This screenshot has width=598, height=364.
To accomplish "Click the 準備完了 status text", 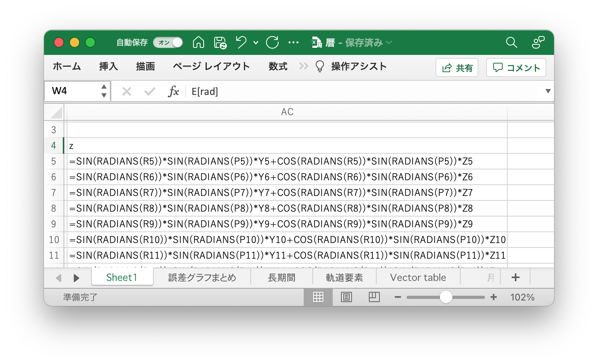I will click(x=80, y=297).
